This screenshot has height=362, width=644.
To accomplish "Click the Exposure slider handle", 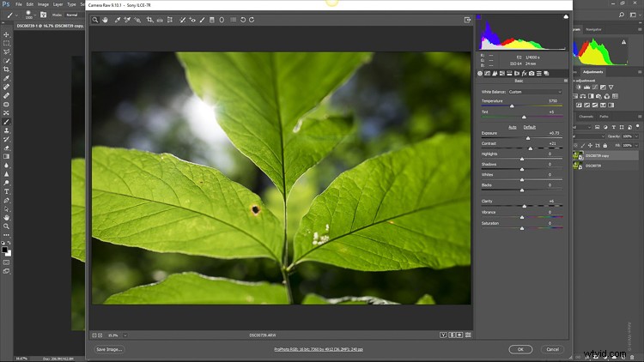I will tap(528, 138).
